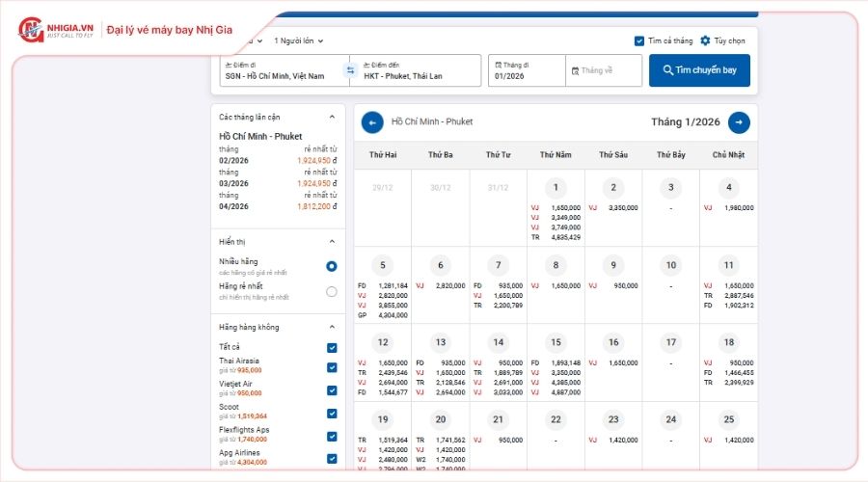Collapse the Các tháng lân cận section
This screenshot has height=482, width=868.
click(332, 117)
